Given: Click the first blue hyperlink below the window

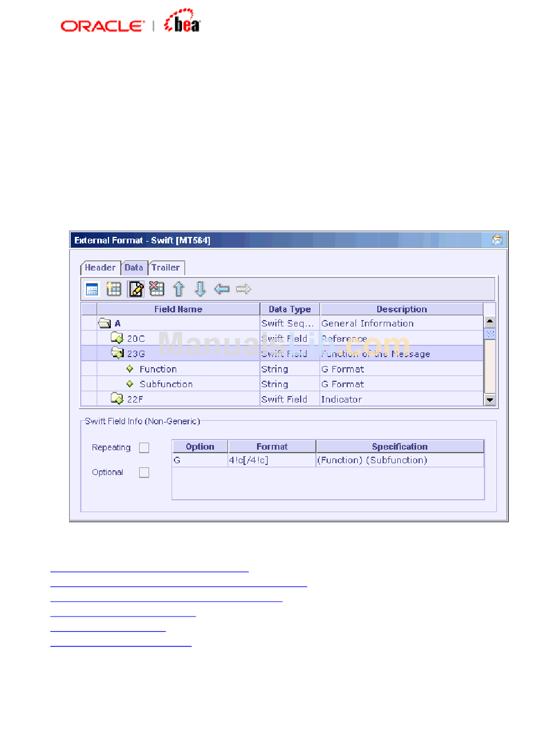Looking at the screenshot, I should [150, 570].
